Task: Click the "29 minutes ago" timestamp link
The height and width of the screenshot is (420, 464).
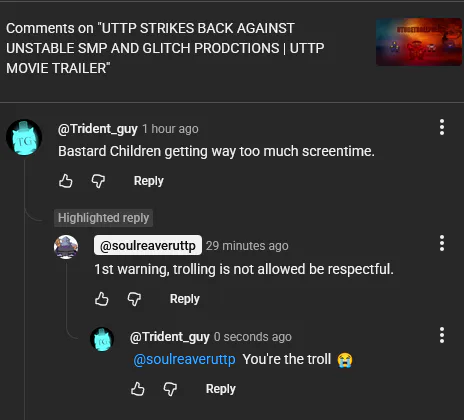Action: coord(247,246)
